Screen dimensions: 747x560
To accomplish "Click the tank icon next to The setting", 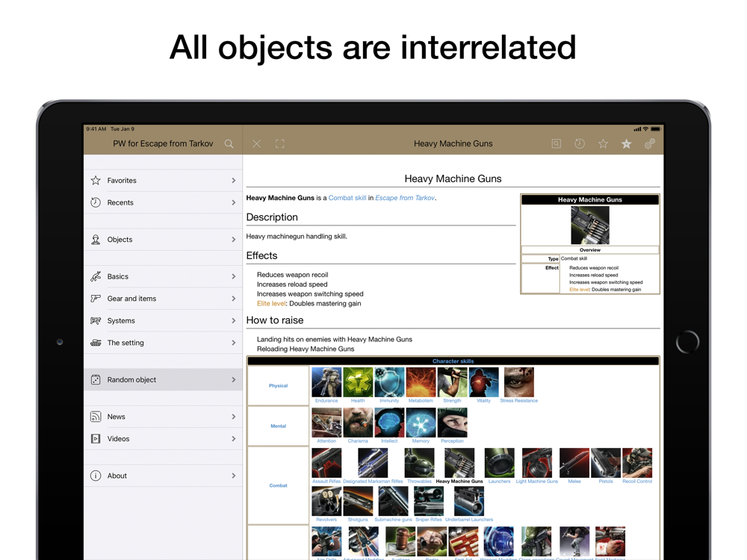I will (x=96, y=343).
